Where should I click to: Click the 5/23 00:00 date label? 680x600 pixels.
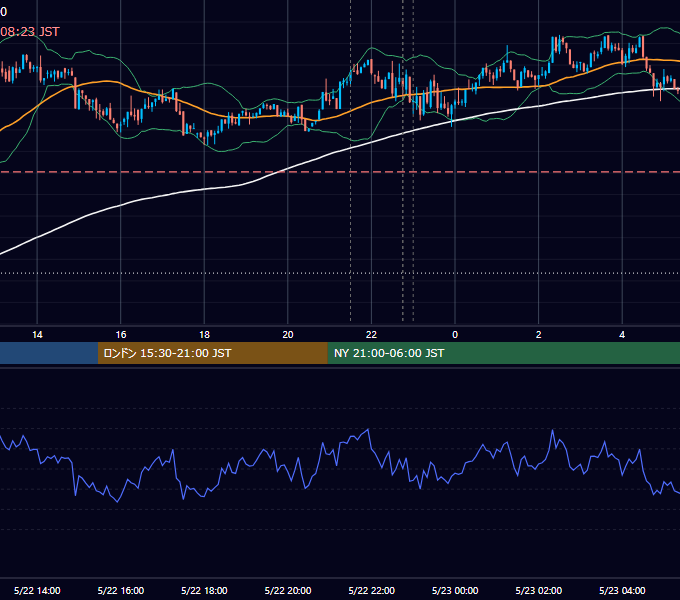coord(455,590)
